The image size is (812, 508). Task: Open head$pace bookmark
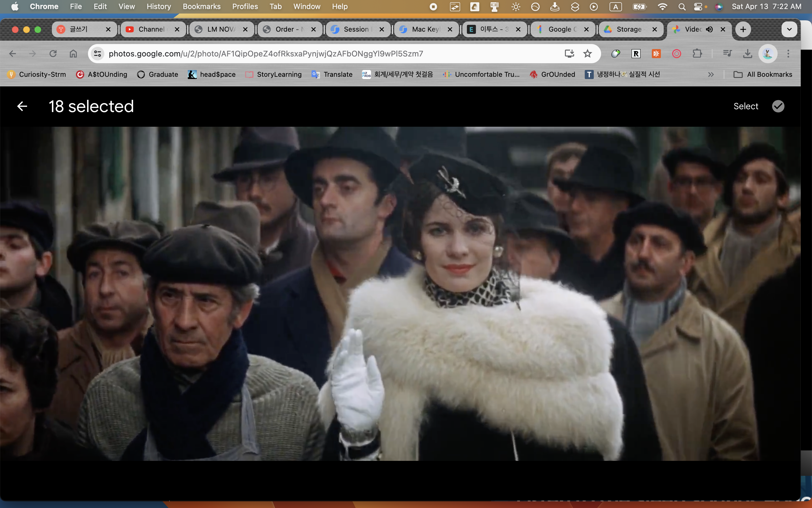211,74
